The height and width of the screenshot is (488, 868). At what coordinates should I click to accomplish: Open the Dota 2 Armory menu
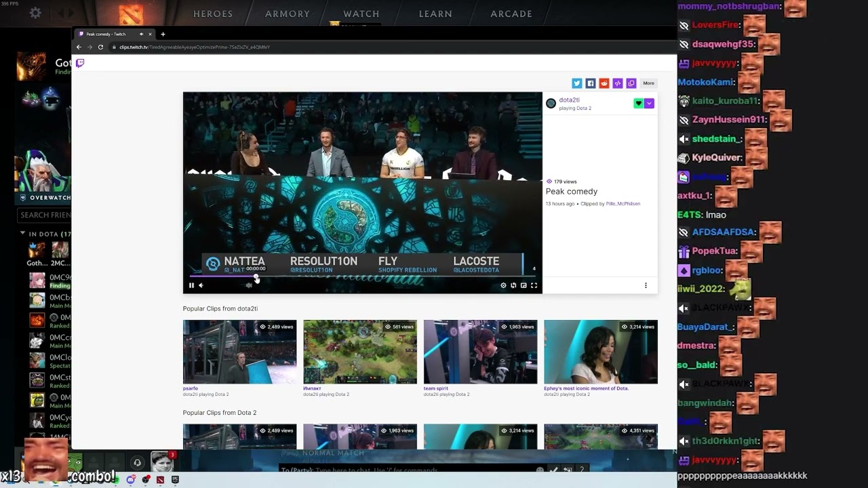(288, 14)
